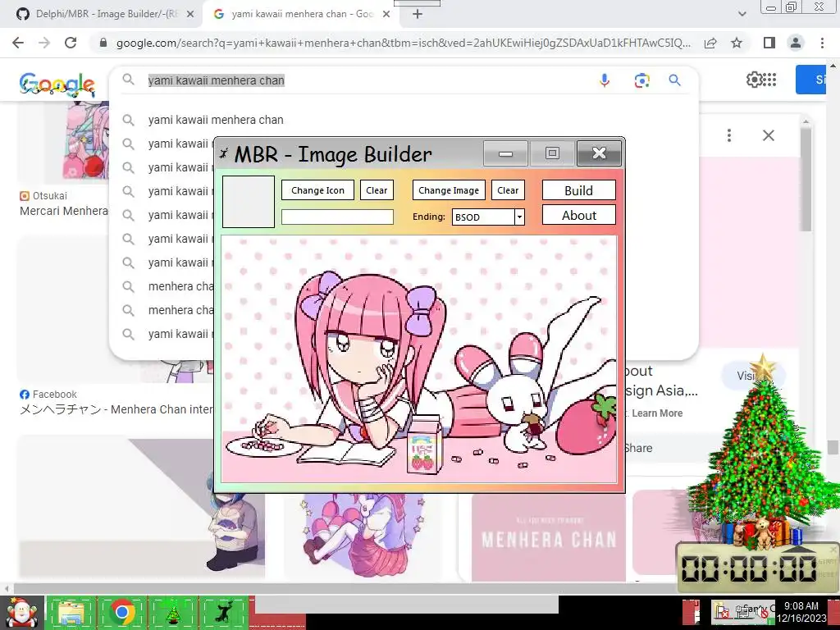Click Christmas tree app in taskbar

point(172,612)
